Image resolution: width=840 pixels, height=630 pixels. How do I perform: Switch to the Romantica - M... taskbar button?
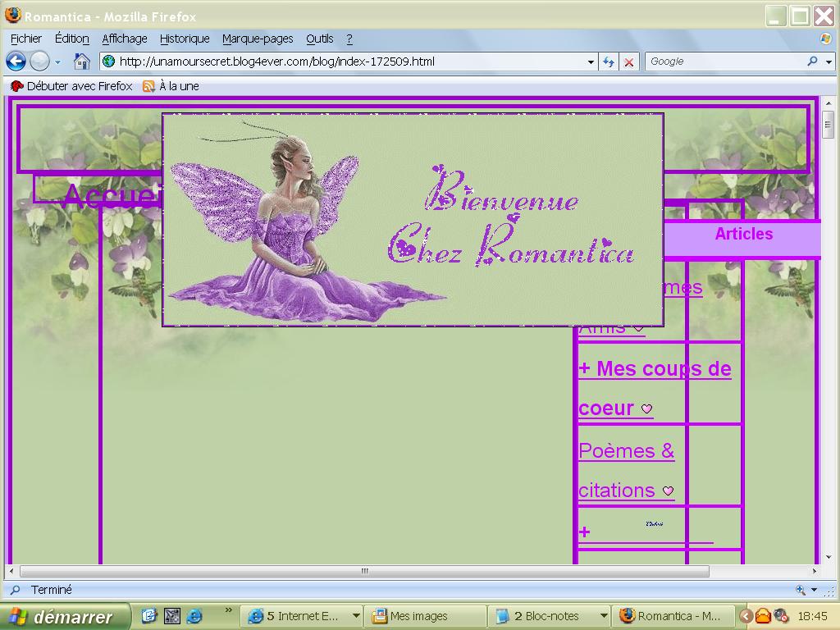(x=673, y=616)
